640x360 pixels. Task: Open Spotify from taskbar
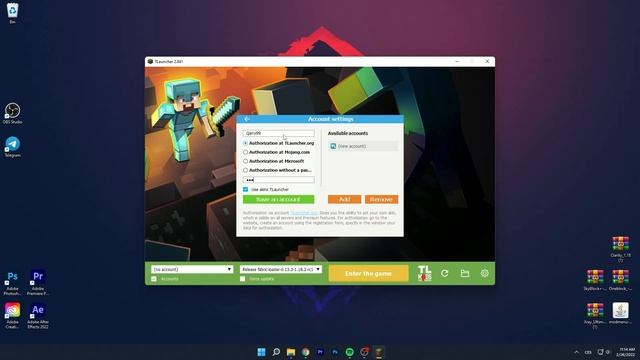(349, 352)
